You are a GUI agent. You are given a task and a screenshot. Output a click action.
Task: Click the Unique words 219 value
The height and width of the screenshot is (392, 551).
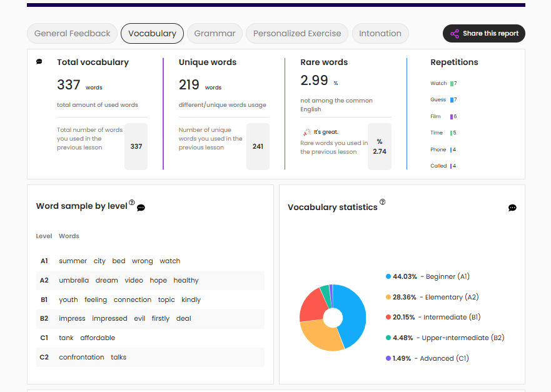coord(189,84)
